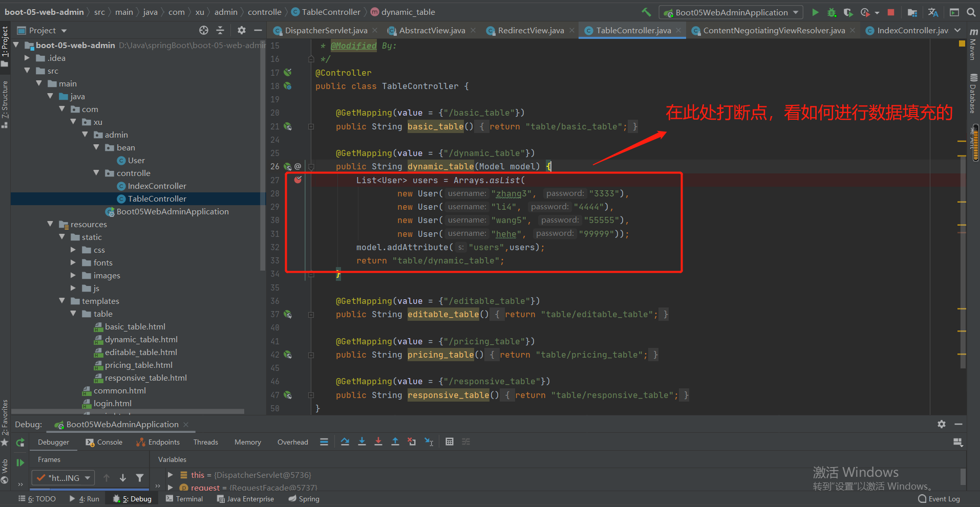Open the Memory debug tab

click(248, 442)
